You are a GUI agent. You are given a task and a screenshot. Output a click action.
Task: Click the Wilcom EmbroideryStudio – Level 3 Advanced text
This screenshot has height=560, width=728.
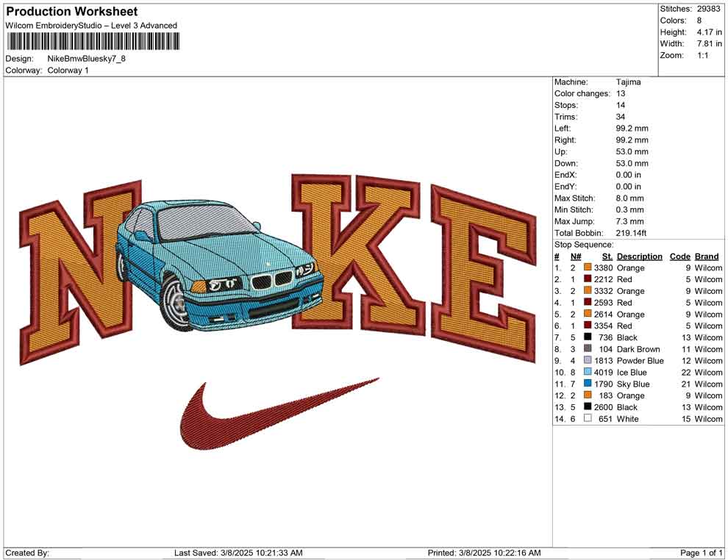tap(91, 26)
